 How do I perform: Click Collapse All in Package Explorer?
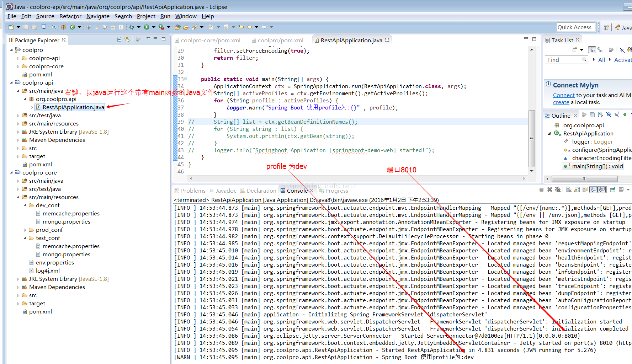[119, 39]
